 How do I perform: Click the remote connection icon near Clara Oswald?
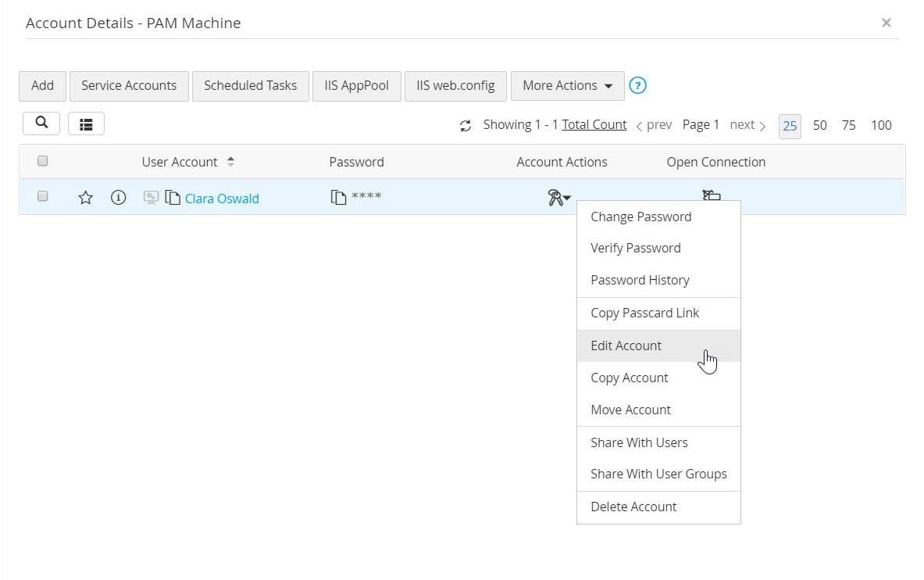point(151,198)
